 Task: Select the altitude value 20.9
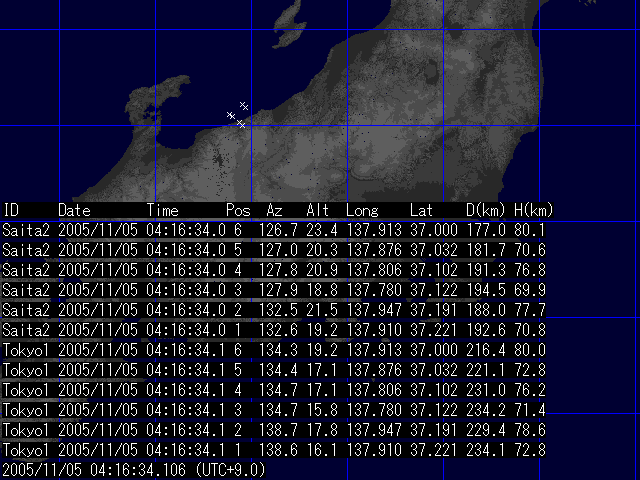click(322, 270)
